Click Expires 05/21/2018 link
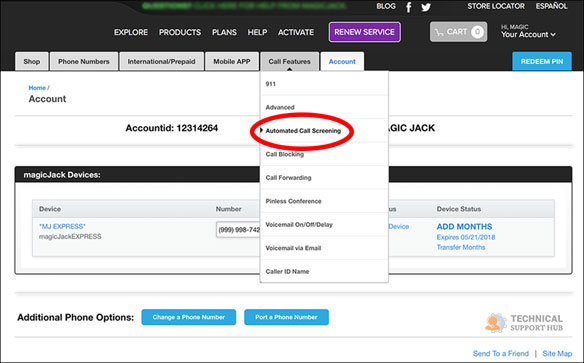 [466, 237]
